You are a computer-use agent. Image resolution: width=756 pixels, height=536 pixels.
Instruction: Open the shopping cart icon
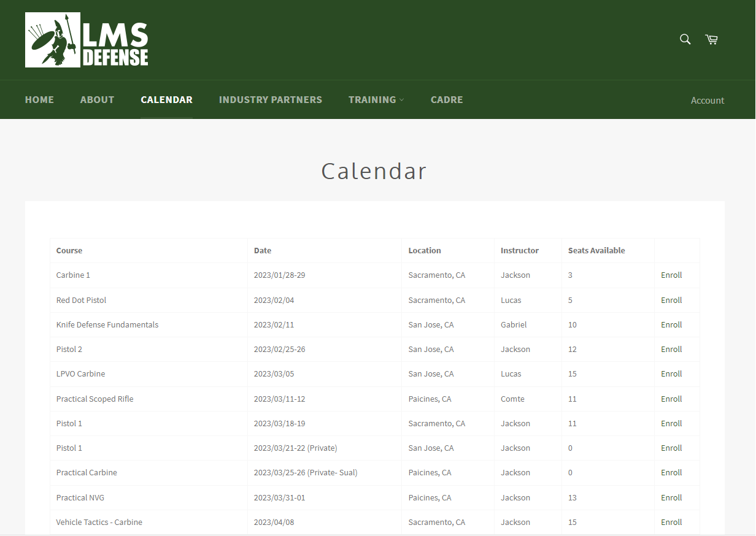(711, 39)
